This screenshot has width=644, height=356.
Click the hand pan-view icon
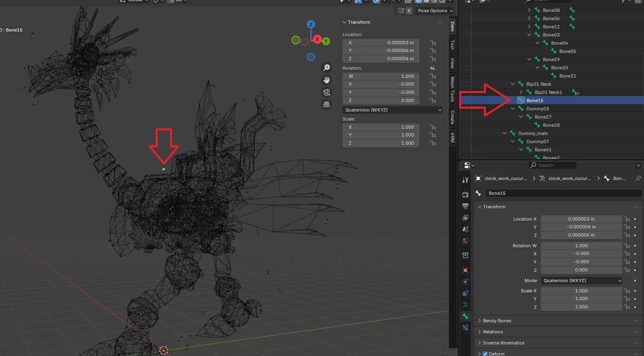pyautogui.click(x=327, y=80)
